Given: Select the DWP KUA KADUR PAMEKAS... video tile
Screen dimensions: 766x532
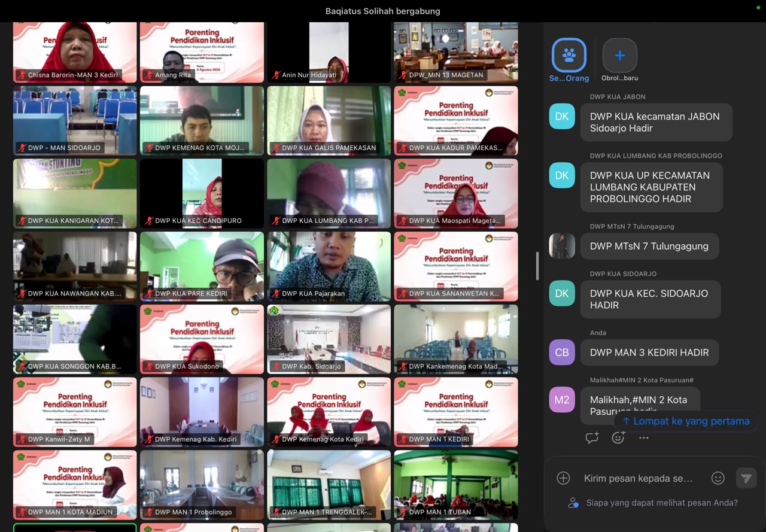Looking at the screenshot, I should pyautogui.click(x=456, y=121).
